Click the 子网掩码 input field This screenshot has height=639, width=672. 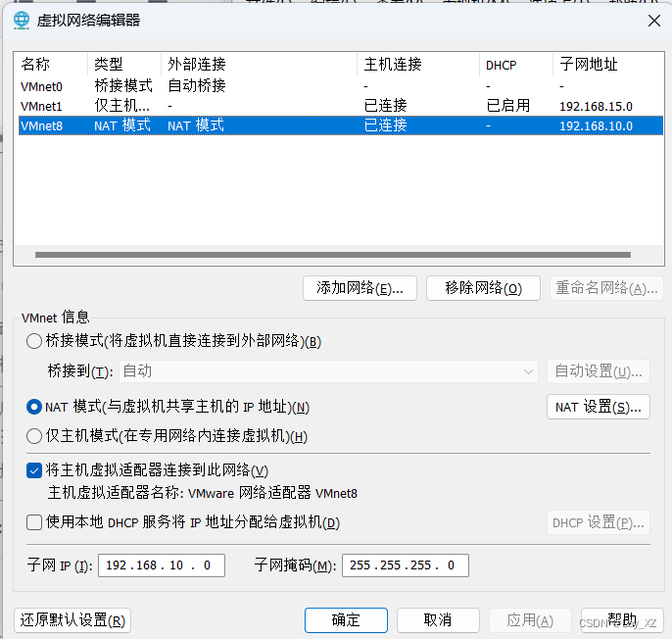tap(406, 565)
